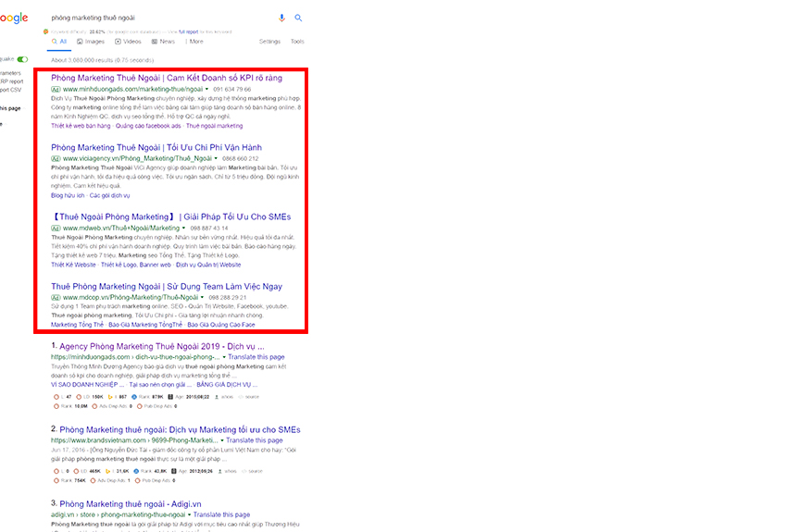Click the phone number 091 634 79 66
This screenshot has width=787, height=532.
(x=231, y=89)
